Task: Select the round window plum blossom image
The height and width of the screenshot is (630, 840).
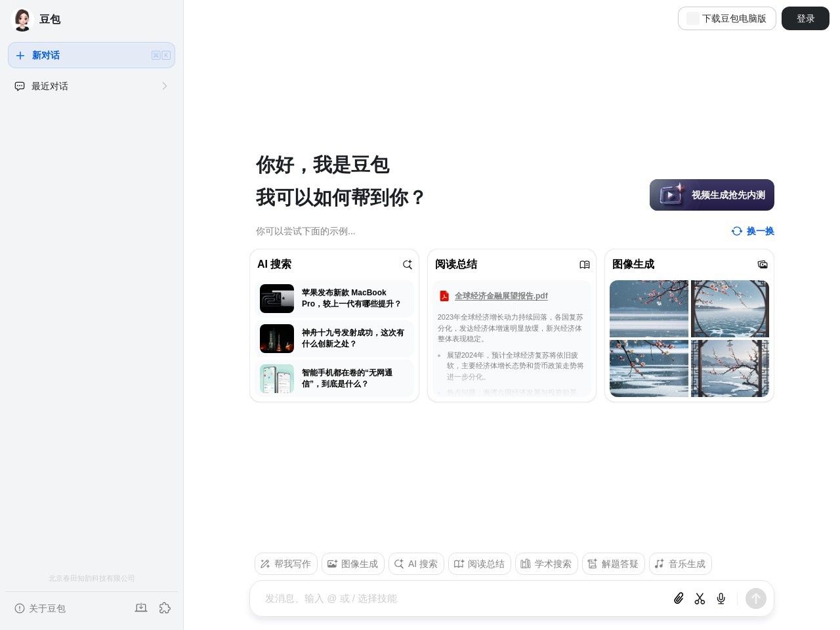Action: pos(730,308)
